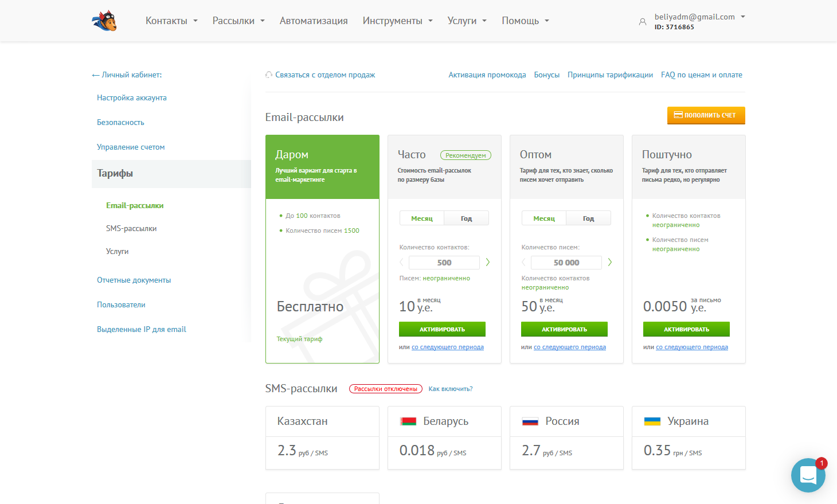
Task: Activate the Поштучно plan
Action: click(x=686, y=329)
